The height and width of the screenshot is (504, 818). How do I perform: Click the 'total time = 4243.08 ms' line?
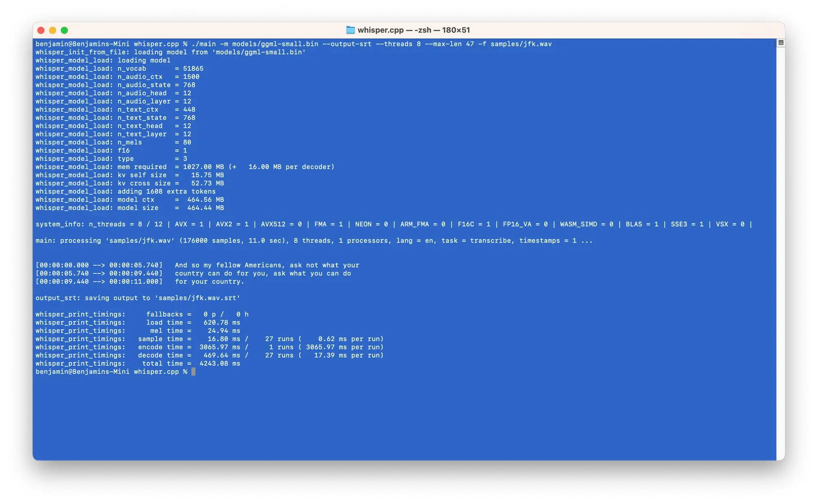click(x=138, y=363)
